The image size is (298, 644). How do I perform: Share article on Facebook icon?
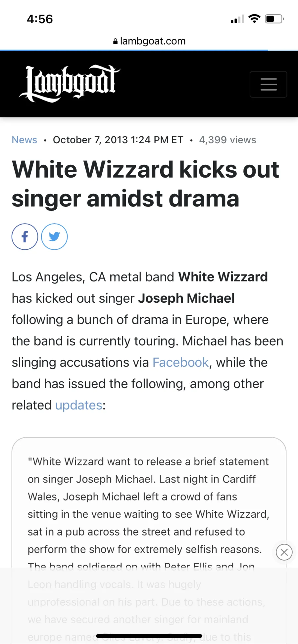[25, 236]
